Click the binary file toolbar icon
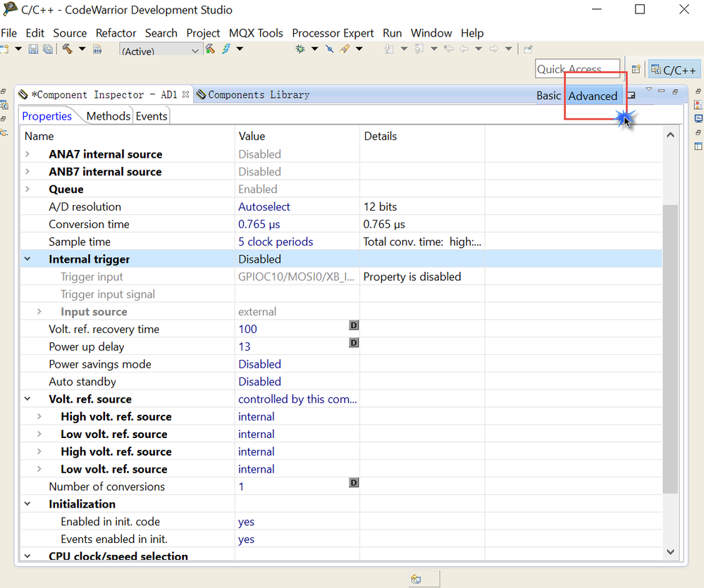The width and height of the screenshot is (704, 588). (x=97, y=49)
